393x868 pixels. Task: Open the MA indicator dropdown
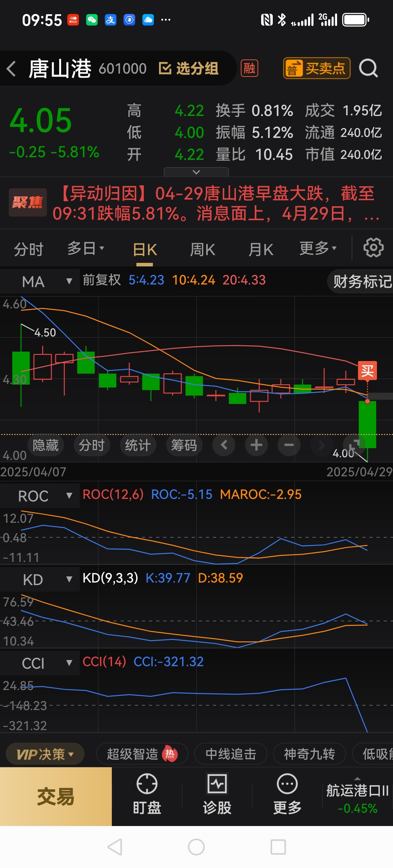coord(40,281)
